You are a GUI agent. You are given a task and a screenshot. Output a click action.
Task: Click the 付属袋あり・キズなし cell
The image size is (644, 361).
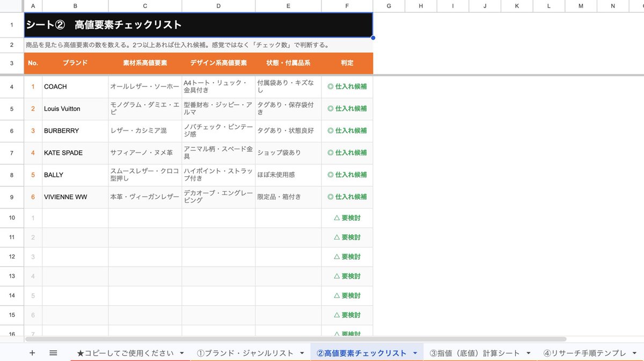288,86
